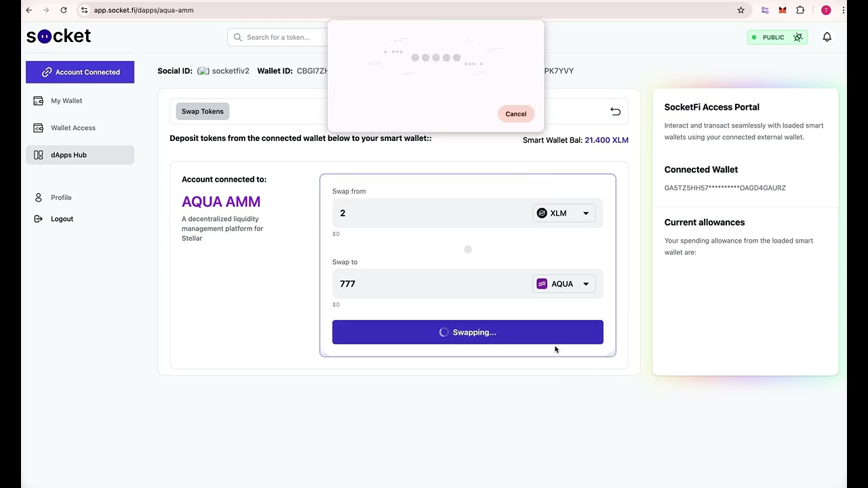
Task: Click the SocketFi Access Portal heading
Action: pos(711,107)
